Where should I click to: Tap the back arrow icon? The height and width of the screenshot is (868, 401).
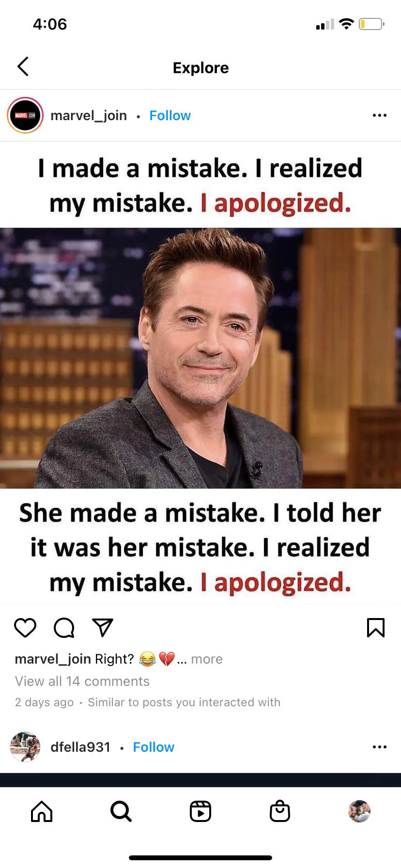[x=23, y=66]
